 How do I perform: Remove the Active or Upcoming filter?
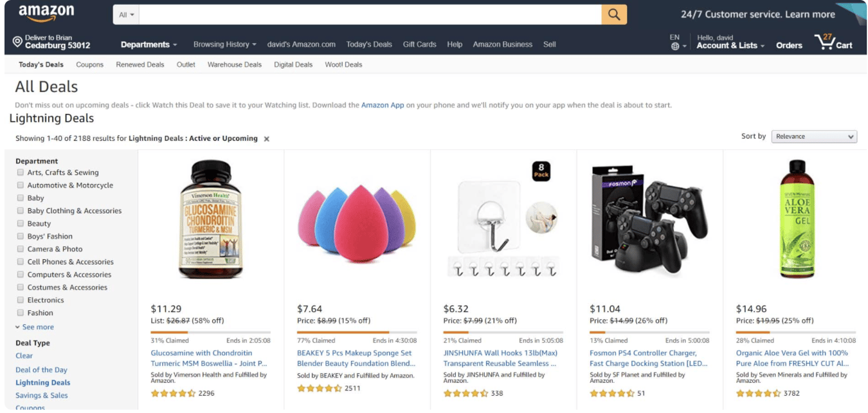[266, 138]
